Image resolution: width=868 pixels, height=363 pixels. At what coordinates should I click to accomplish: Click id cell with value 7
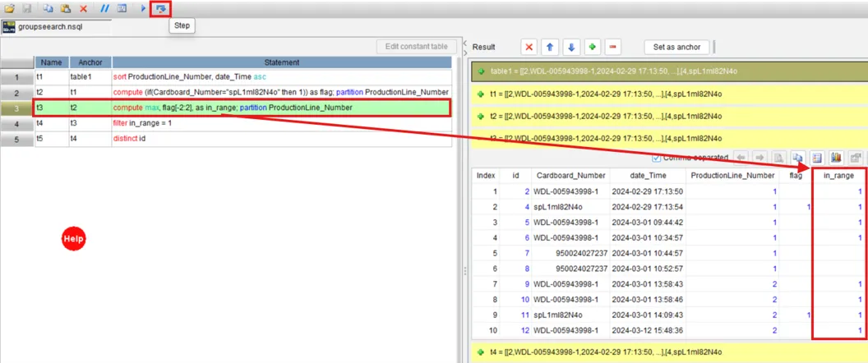(515, 253)
